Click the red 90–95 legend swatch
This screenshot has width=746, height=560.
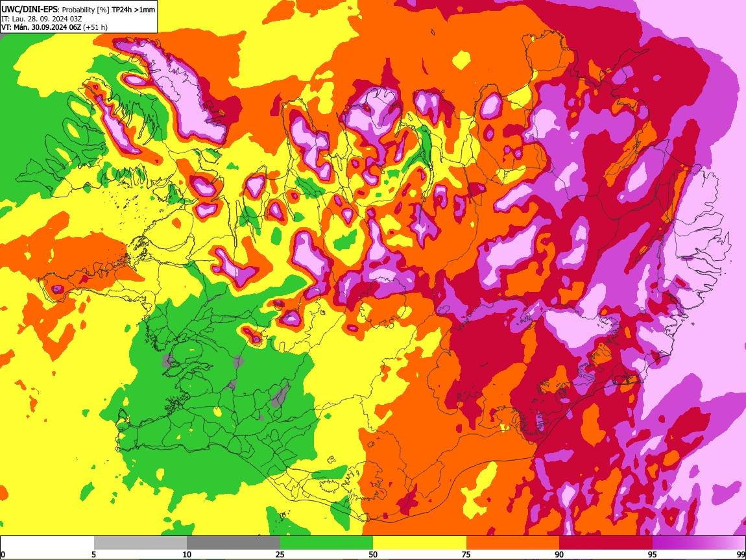[606, 542]
